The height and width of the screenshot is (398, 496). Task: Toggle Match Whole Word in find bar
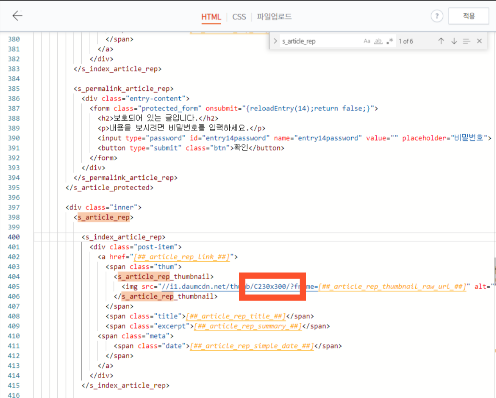click(378, 41)
